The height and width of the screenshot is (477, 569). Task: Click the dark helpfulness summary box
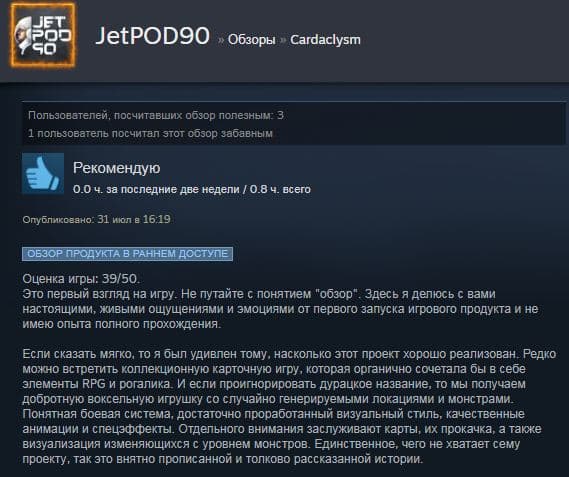pyautogui.click(x=294, y=124)
